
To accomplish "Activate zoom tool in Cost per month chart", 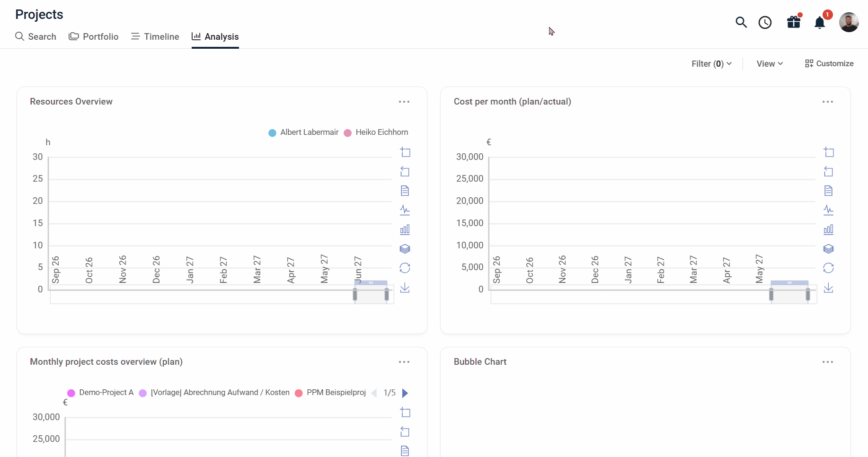I will point(829,152).
